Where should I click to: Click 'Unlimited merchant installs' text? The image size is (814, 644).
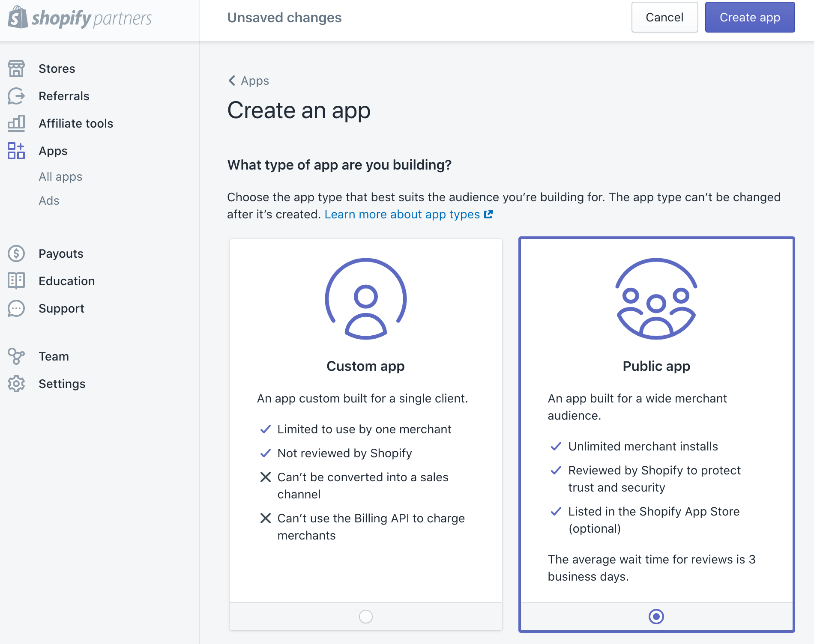[x=643, y=446]
